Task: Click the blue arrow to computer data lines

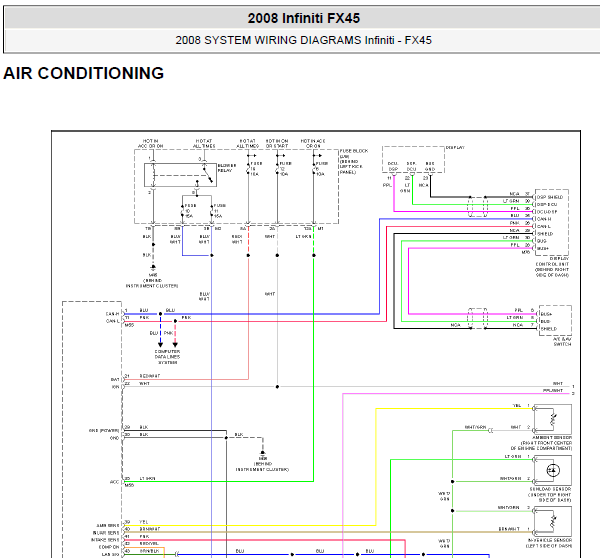Action: tap(160, 345)
